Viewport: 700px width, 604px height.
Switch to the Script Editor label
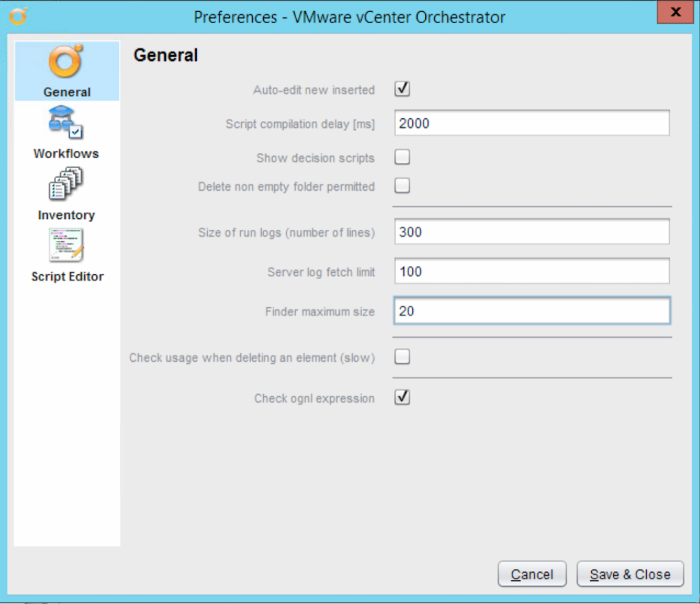68,277
